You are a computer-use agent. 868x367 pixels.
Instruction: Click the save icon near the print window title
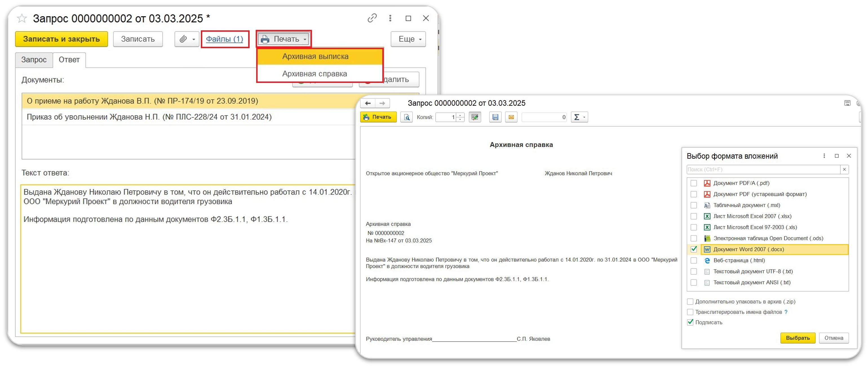847,103
